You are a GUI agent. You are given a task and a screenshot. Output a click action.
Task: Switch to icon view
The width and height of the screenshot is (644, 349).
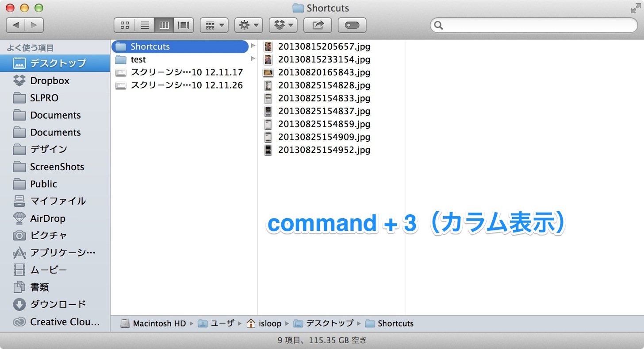pyautogui.click(x=124, y=25)
